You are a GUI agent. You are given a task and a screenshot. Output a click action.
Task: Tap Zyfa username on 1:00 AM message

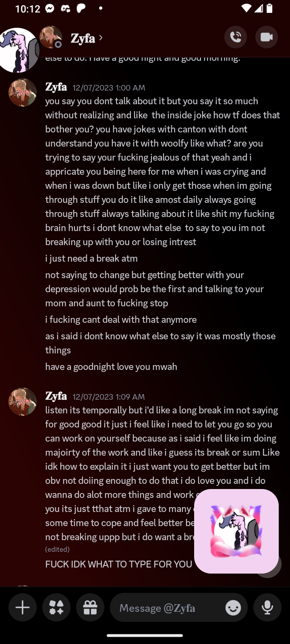[56, 87]
